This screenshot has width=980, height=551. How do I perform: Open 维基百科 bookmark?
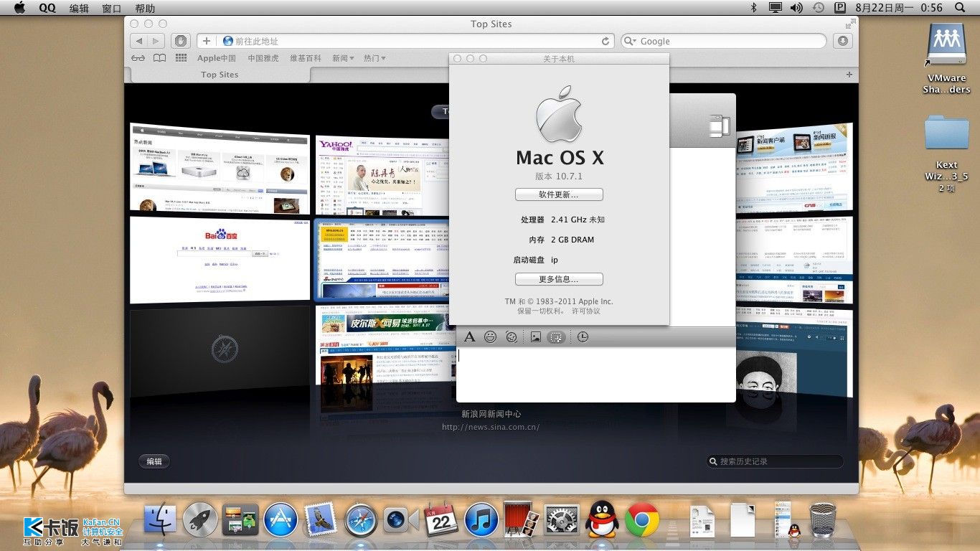tap(306, 58)
